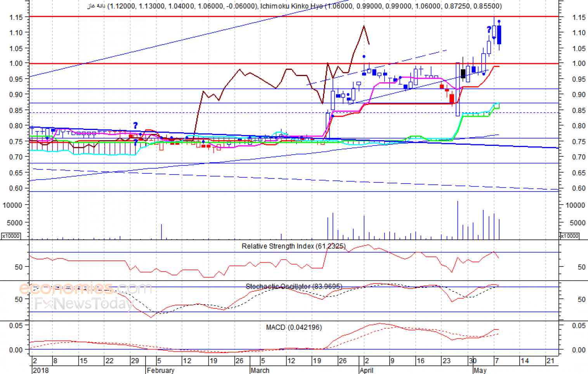
Task: Select the Stochastic Oscillator (83.9695) label
Action: click(x=294, y=286)
